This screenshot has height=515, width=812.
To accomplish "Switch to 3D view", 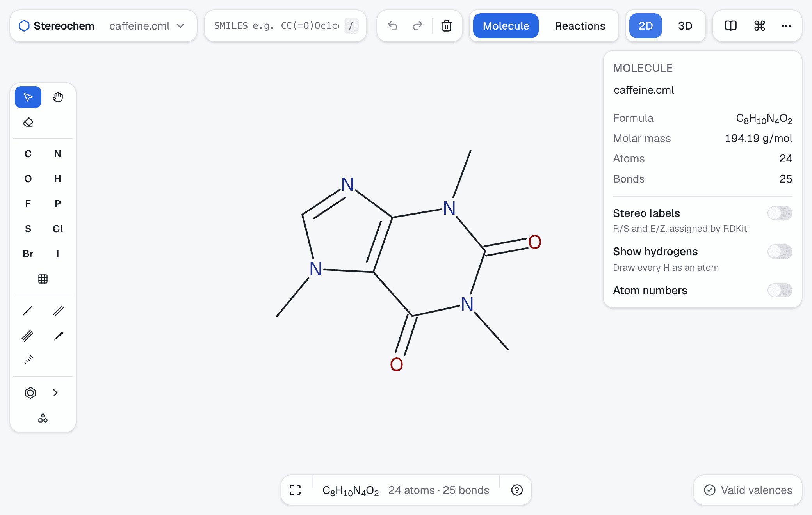I will tap(685, 26).
